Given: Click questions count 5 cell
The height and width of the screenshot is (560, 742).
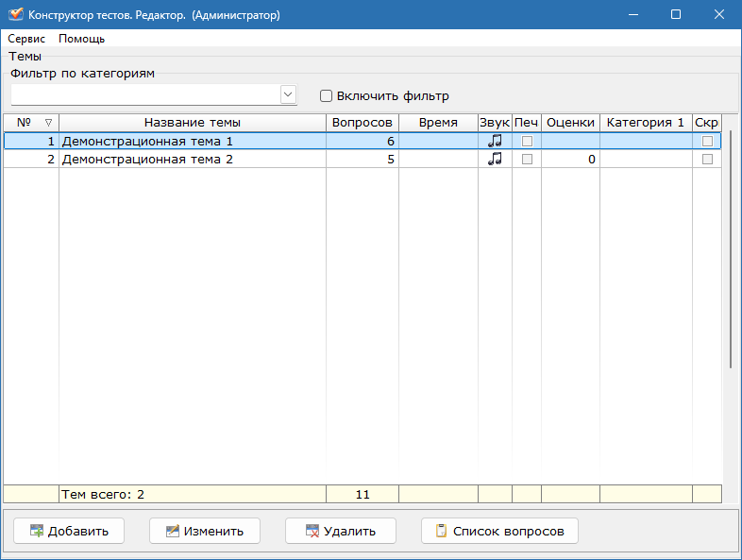Looking at the screenshot, I should [x=363, y=159].
